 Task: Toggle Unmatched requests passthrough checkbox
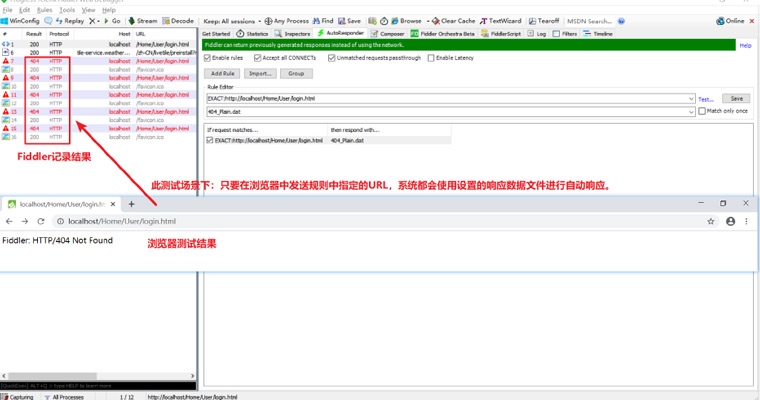click(x=332, y=58)
